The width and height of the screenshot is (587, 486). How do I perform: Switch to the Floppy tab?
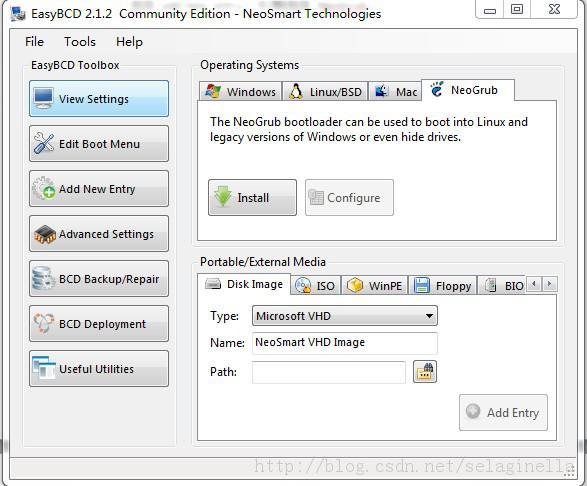[442, 285]
